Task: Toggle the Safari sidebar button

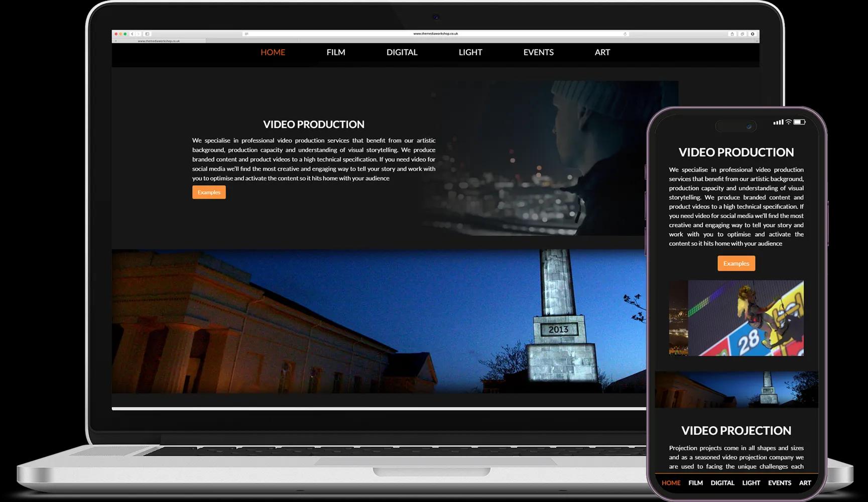Action: [x=147, y=34]
